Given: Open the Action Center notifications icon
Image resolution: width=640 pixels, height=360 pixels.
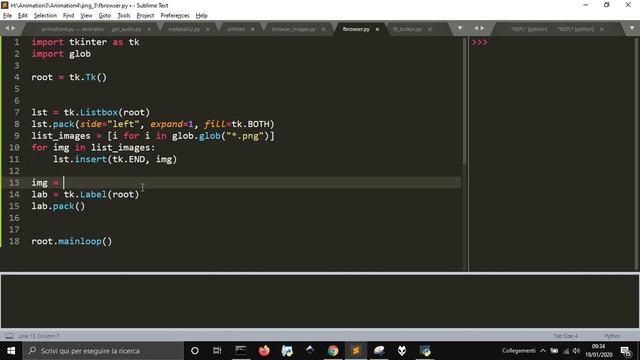Looking at the screenshot, I should 626,351.
